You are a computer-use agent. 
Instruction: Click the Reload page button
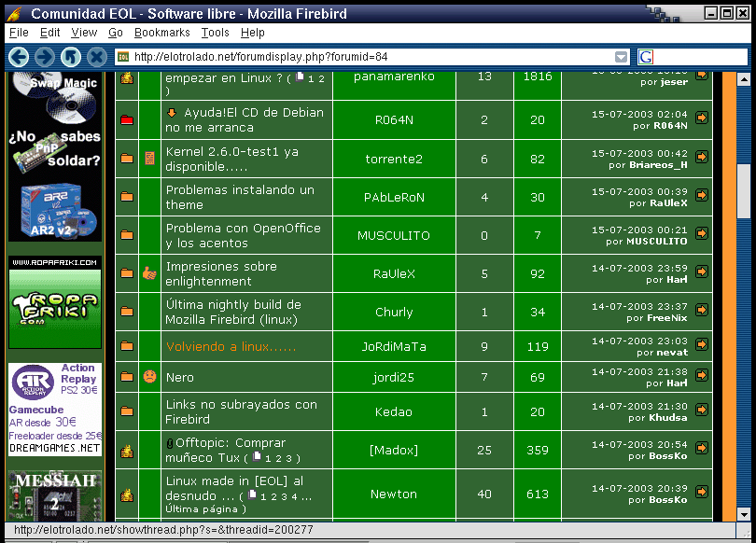tap(71, 57)
